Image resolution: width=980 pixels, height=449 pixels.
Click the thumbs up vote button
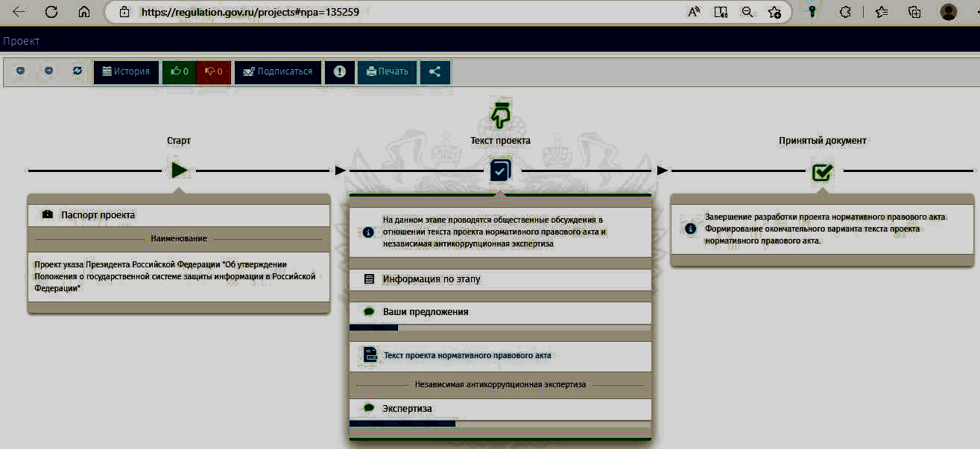coord(179,72)
